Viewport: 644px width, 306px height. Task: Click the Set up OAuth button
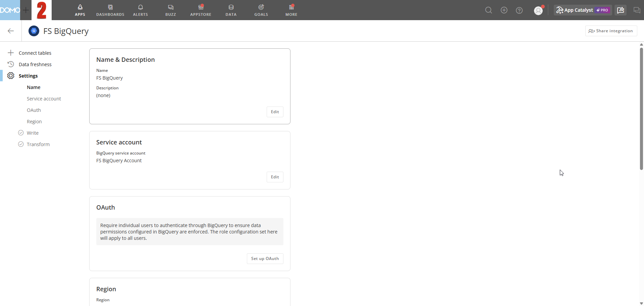265,259
